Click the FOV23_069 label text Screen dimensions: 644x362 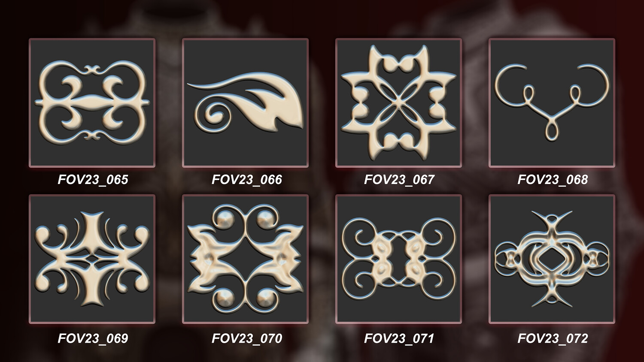[x=93, y=338]
